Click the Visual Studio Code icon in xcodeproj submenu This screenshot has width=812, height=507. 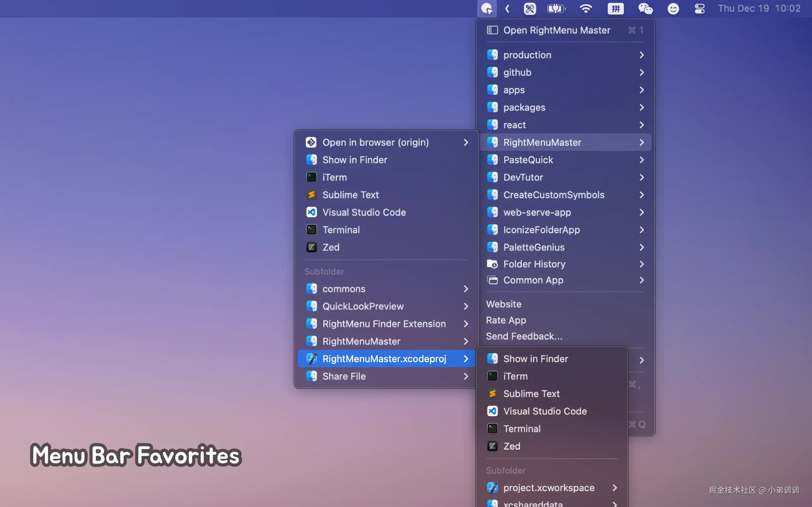[492, 411]
